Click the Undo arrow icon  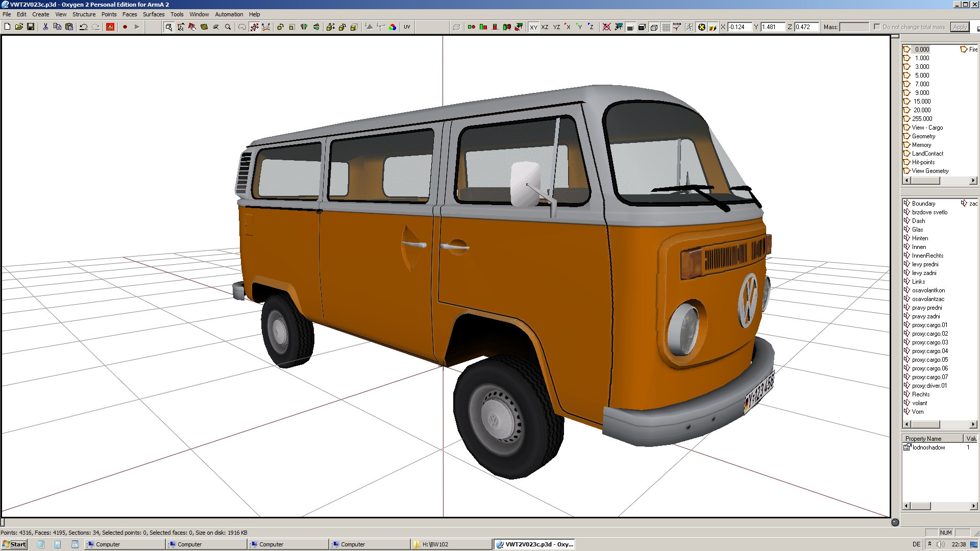83,27
